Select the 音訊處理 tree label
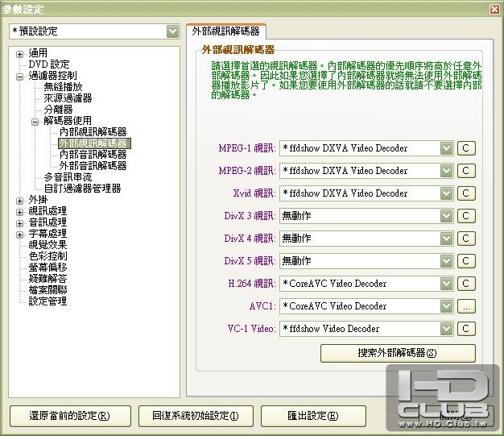The image size is (504, 436). (48, 222)
